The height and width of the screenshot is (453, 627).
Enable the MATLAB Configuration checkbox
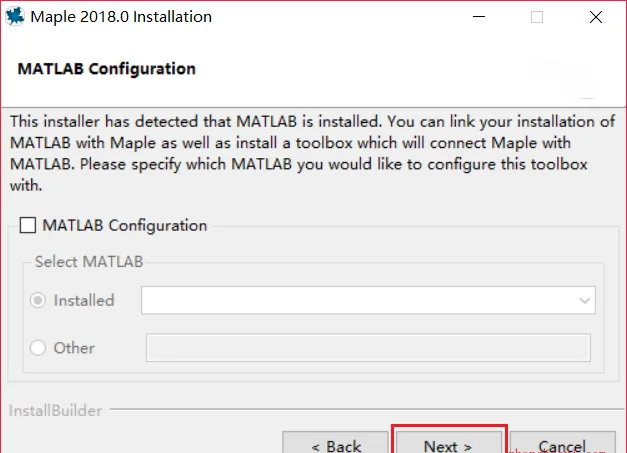tap(28, 225)
